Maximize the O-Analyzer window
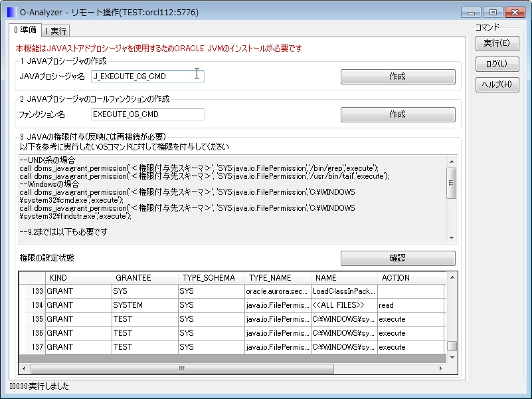Image resolution: width=532 pixels, height=399 pixels. (x=493, y=13)
